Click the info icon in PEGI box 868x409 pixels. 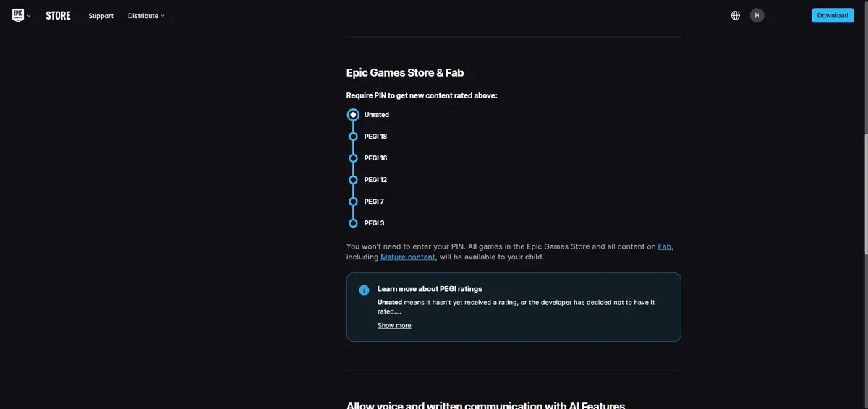[364, 290]
